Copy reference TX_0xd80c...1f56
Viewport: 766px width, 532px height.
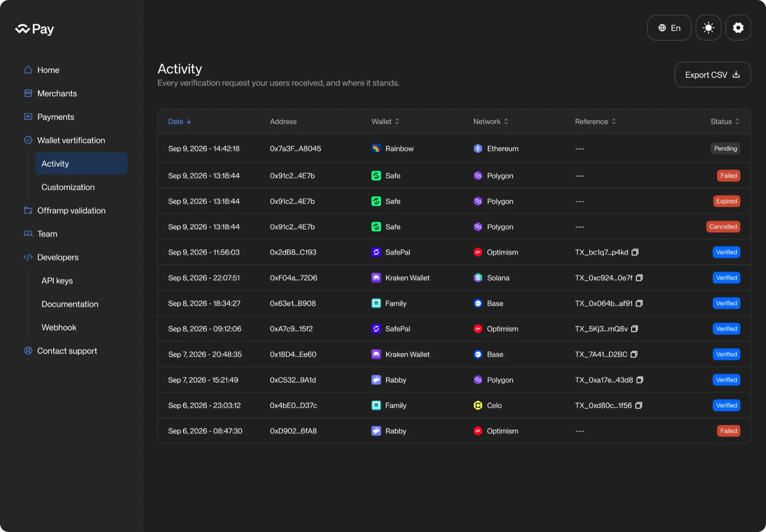(639, 406)
